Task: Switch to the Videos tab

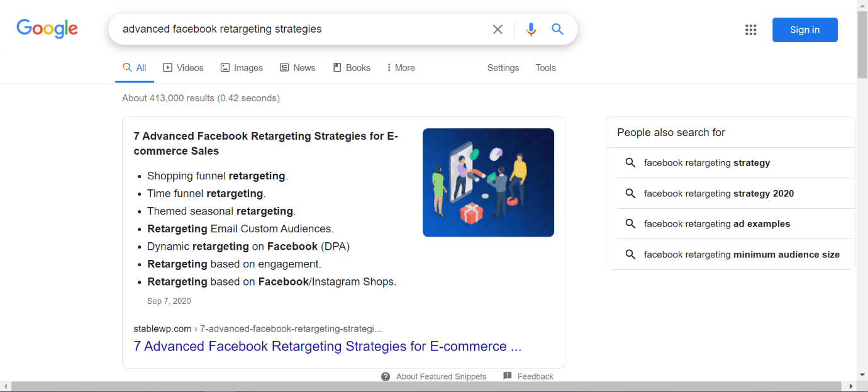Action: click(x=184, y=68)
